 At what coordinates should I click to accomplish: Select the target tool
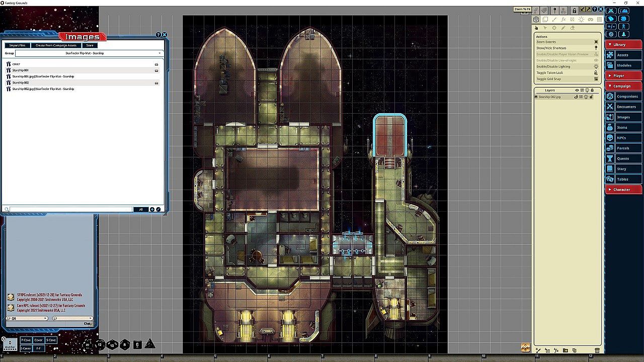pos(554,28)
